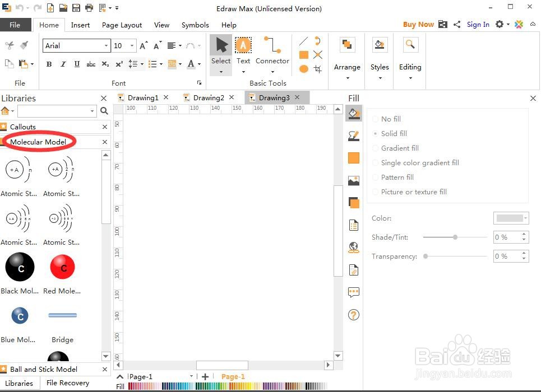This screenshot has height=392, width=541.
Task: Open the Symbols ribbon tab
Action: click(195, 25)
